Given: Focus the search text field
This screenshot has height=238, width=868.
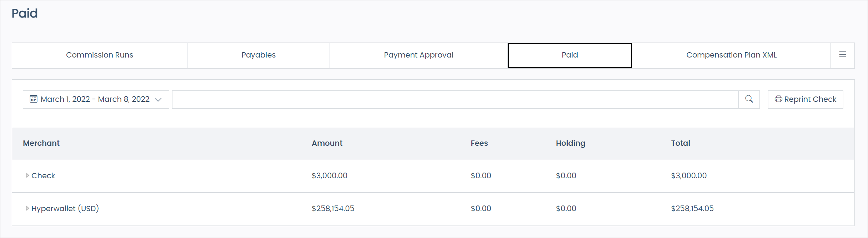Looking at the screenshot, I should coord(455,99).
